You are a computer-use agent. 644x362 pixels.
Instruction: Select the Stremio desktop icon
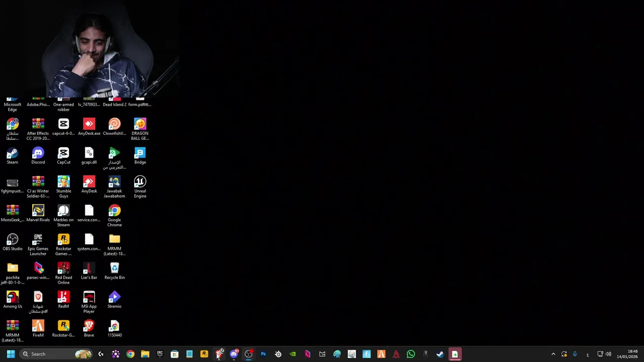click(x=114, y=300)
